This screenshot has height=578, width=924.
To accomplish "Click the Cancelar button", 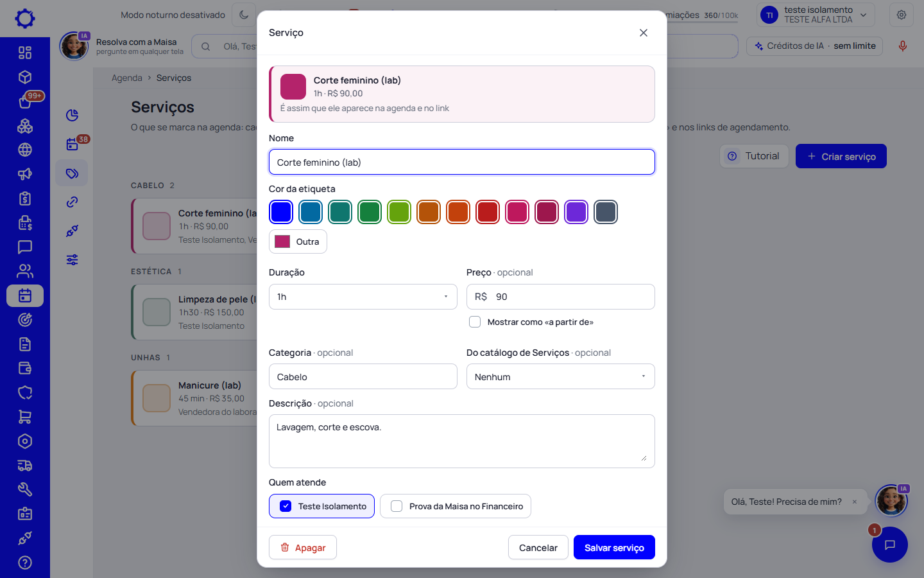I will (538, 547).
